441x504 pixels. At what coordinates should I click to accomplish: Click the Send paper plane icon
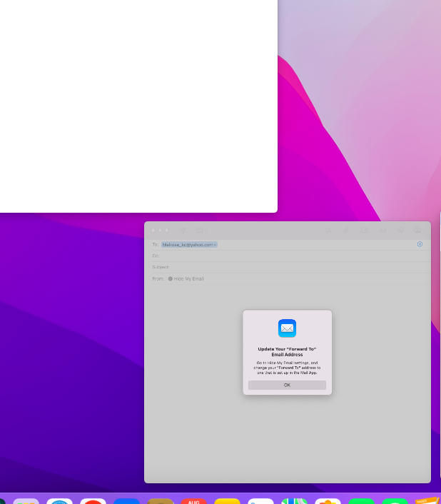[x=183, y=230]
